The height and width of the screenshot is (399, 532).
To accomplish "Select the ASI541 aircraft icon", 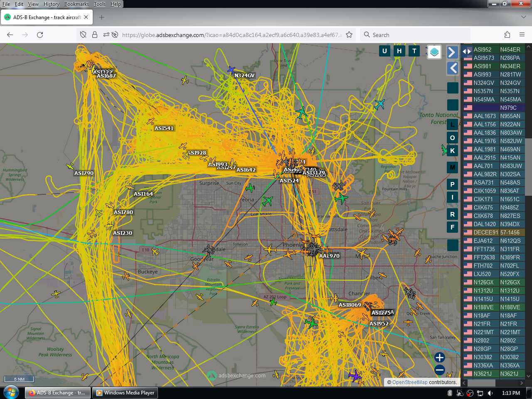I will coord(150,121).
